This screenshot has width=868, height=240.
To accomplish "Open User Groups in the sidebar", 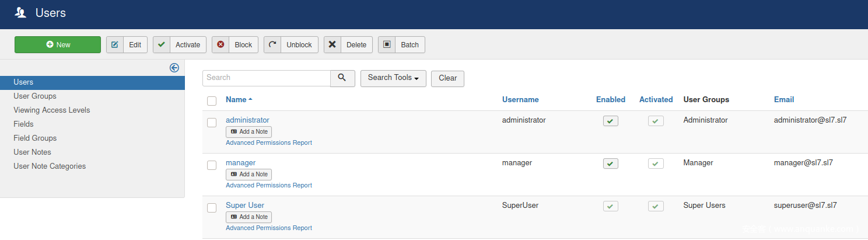I will click(x=35, y=96).
